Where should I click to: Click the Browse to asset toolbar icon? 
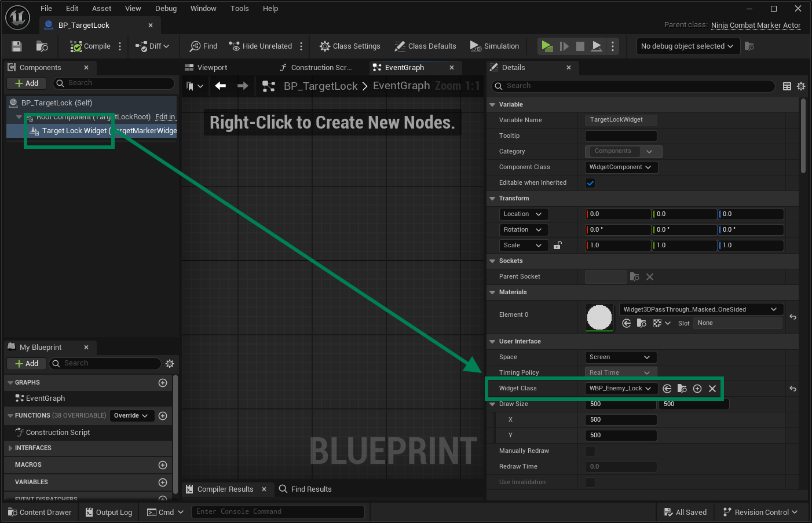click(42, 46)
